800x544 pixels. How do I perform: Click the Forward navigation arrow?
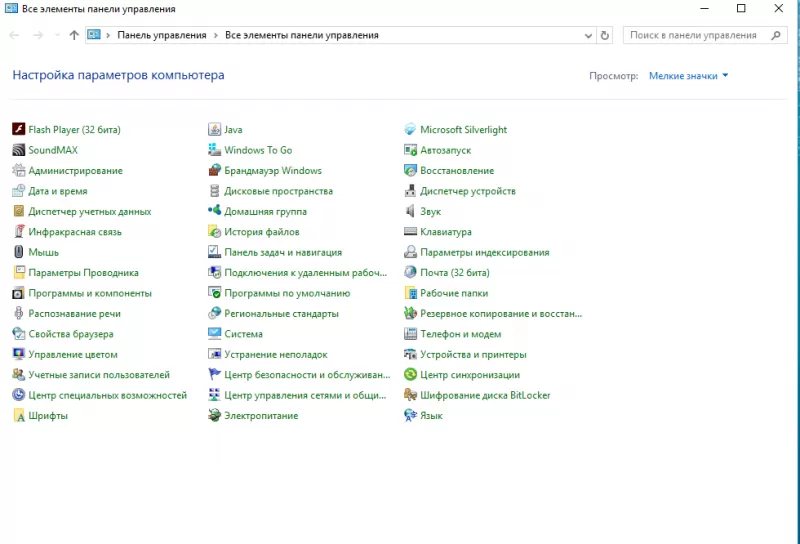click(38, 35)
